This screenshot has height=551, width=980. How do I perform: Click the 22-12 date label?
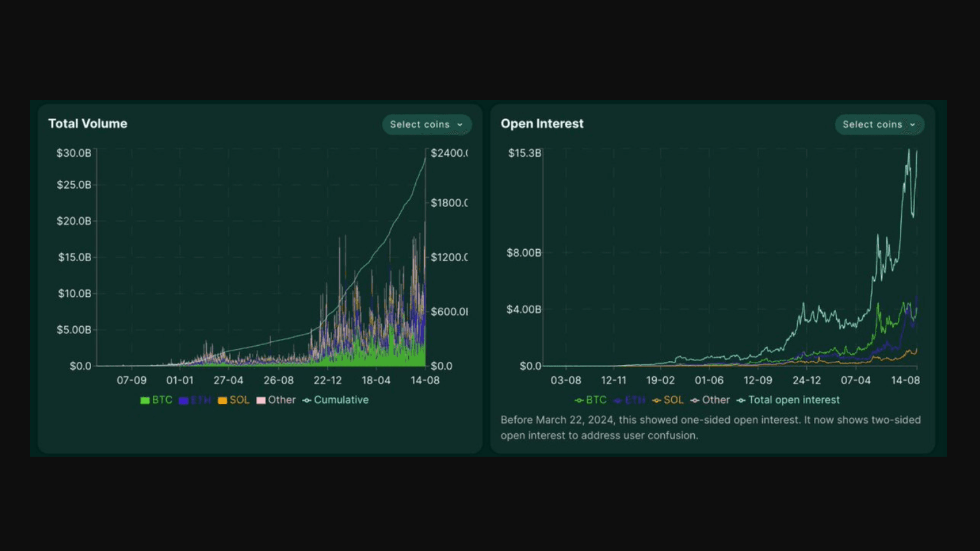click(x=327, y=380)
